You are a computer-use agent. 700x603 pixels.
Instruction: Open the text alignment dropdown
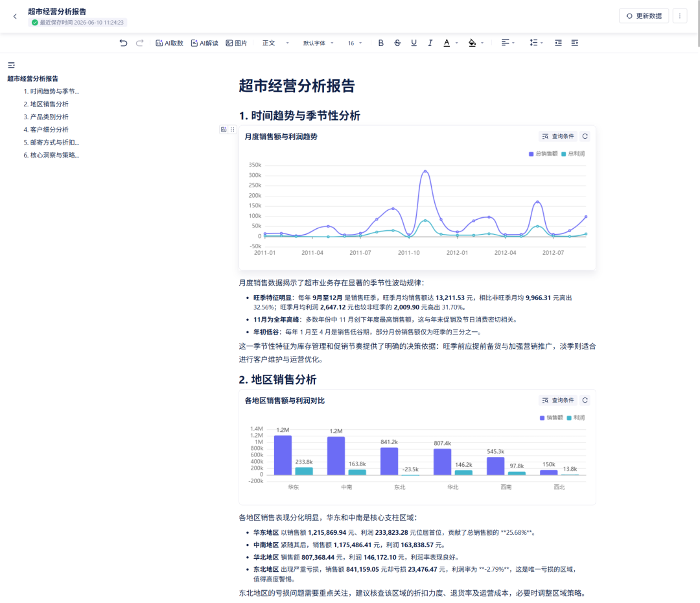pos(508,43)
